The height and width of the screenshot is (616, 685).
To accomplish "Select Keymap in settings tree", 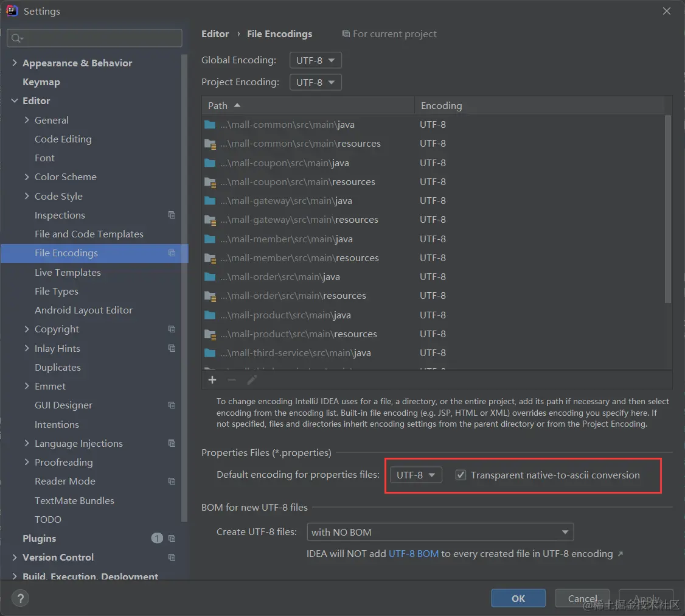I will click(x=41, y=82).
